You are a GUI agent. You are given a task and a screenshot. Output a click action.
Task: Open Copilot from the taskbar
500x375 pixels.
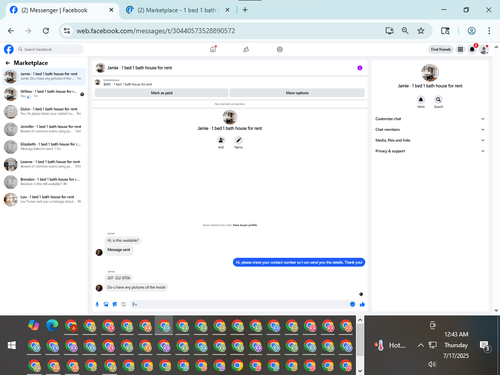[34, 325]
